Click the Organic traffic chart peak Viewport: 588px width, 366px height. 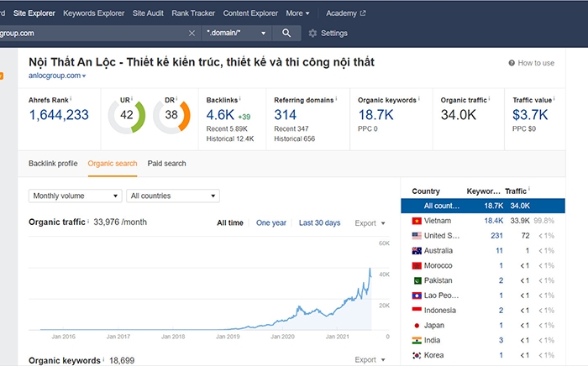(x=370, y=269)
